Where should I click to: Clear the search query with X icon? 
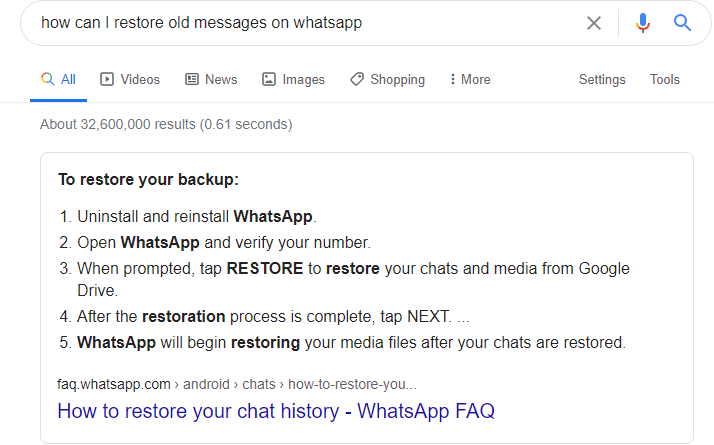pos(593,23)
